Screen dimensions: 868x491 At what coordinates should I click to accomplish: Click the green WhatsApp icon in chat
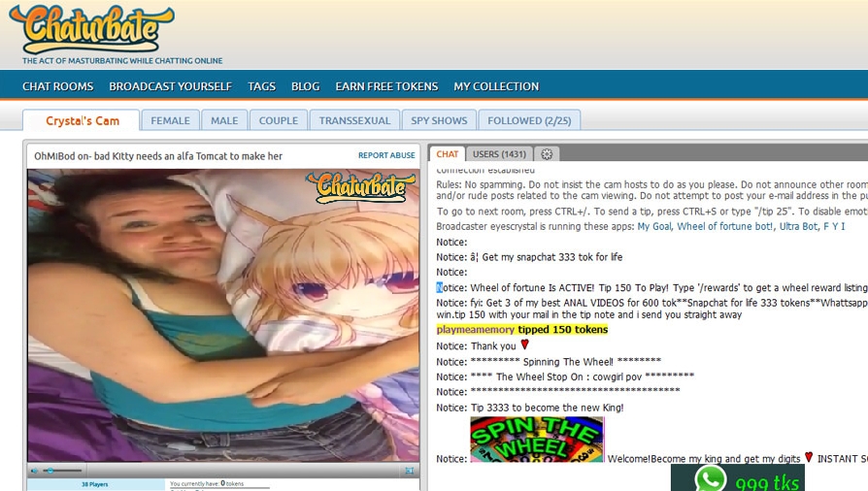[711, 478]
